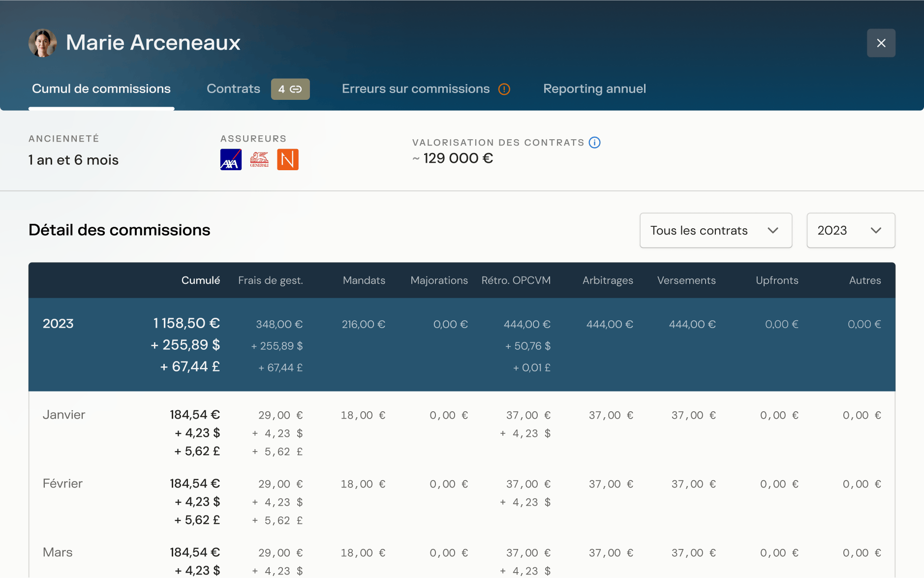Select the Février row label
The image size is (924, 578).
(x=62, y=484)
